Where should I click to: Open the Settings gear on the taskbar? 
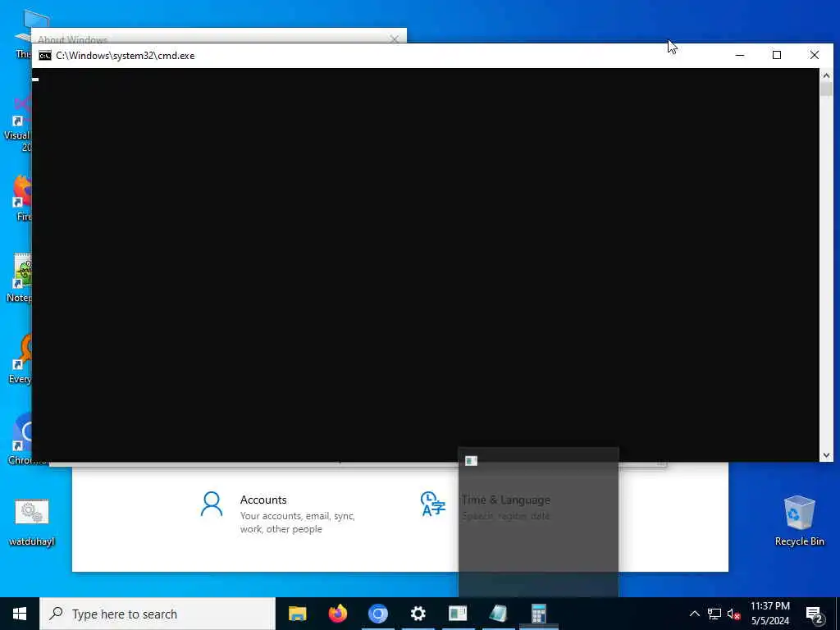pos(418,614)
